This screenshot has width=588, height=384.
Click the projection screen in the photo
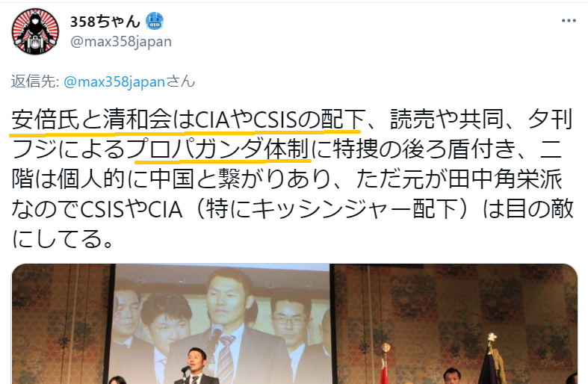[x=222, y=324]
